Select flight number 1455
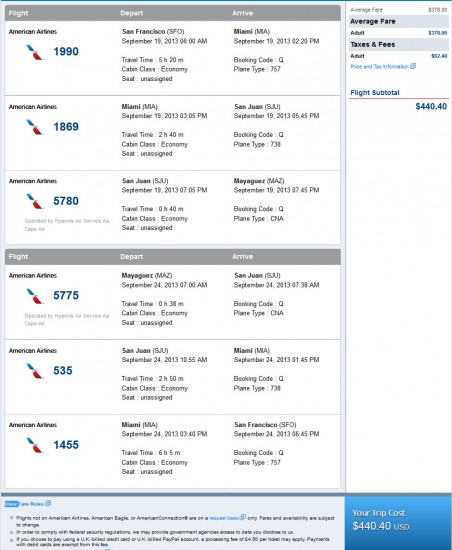 (x=66, y=445)
